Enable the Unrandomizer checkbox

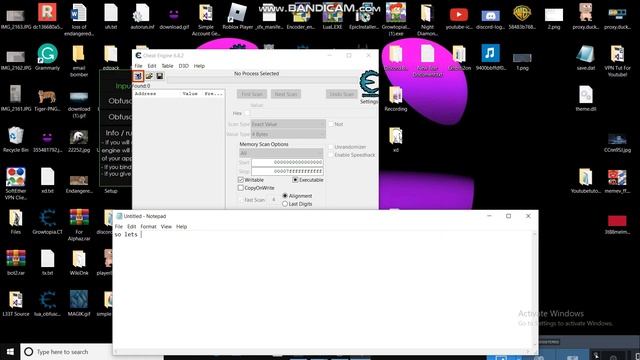click(331, 147)
